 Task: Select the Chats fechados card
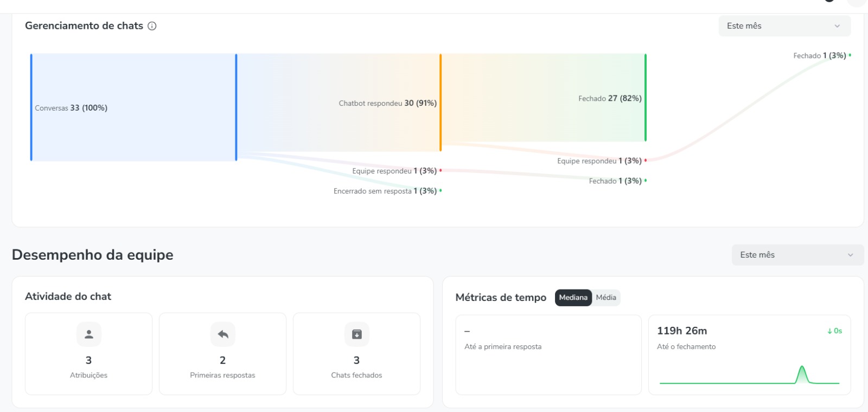(x=356, y=353)
